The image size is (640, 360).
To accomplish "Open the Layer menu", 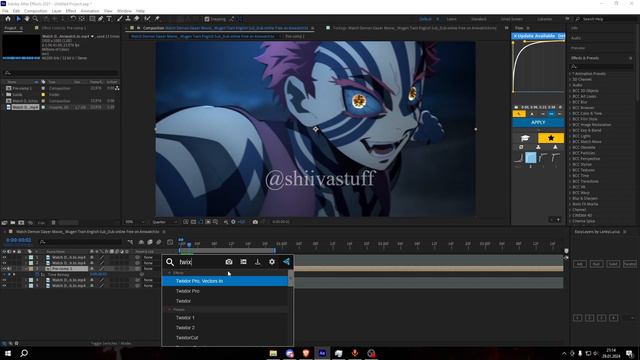I will pos(56,11).
